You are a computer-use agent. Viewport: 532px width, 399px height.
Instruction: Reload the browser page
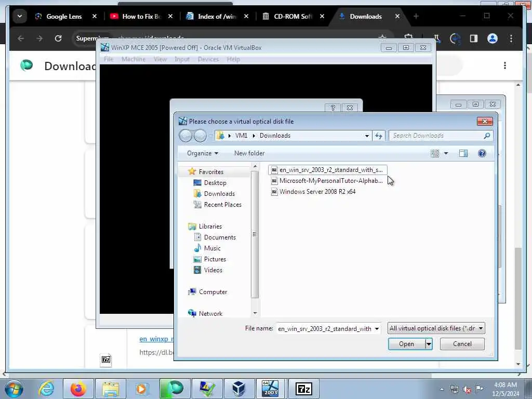58,38
